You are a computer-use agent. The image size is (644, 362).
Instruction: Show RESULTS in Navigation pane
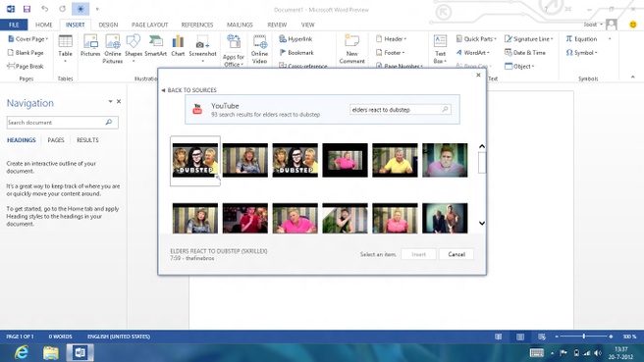coord(87,140)
